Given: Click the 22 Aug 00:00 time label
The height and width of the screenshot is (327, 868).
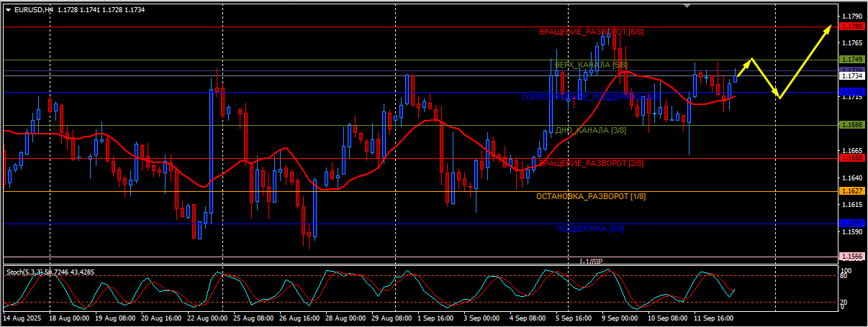Looking at the screenshot, I should click(208, 316).
